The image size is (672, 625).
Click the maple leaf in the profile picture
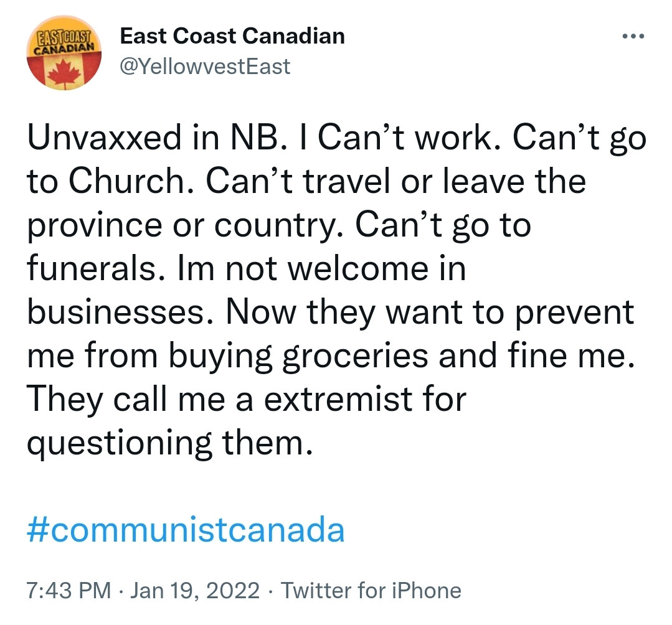(64, 72)
